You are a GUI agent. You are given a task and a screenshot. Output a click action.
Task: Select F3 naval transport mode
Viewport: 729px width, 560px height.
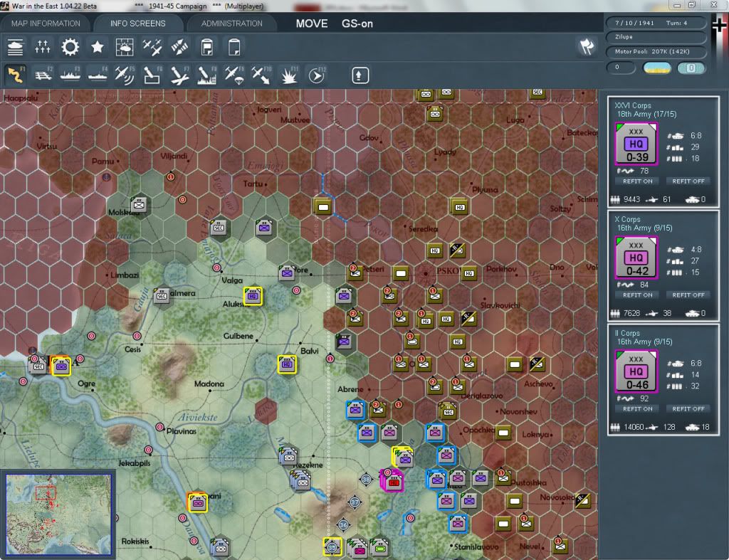pyautogui.click(x=70, y=75)
